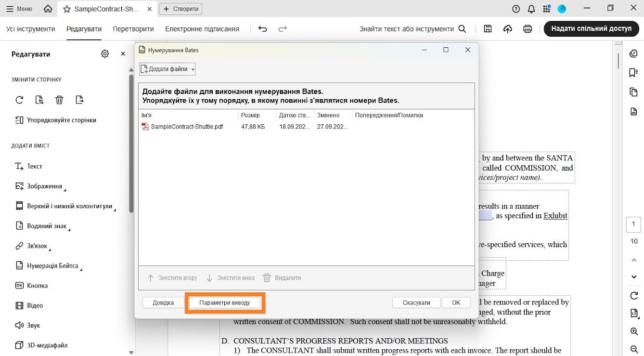Click Змістити вниз button
The width and height of the screenshot is (644, 356).
pos(230,278)
